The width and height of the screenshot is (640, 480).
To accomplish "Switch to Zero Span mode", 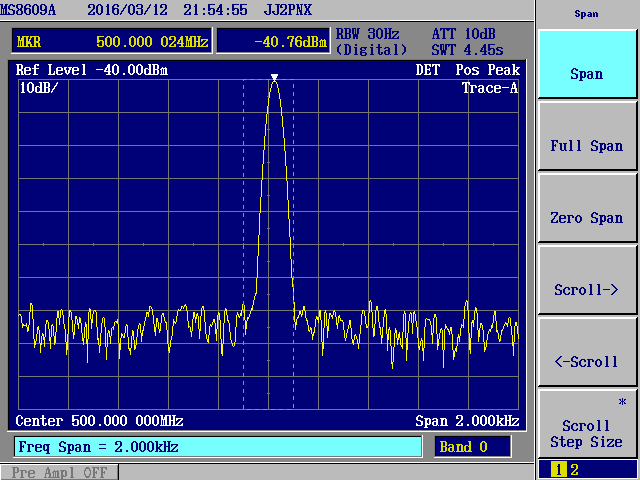I will (x=587, y=208).
